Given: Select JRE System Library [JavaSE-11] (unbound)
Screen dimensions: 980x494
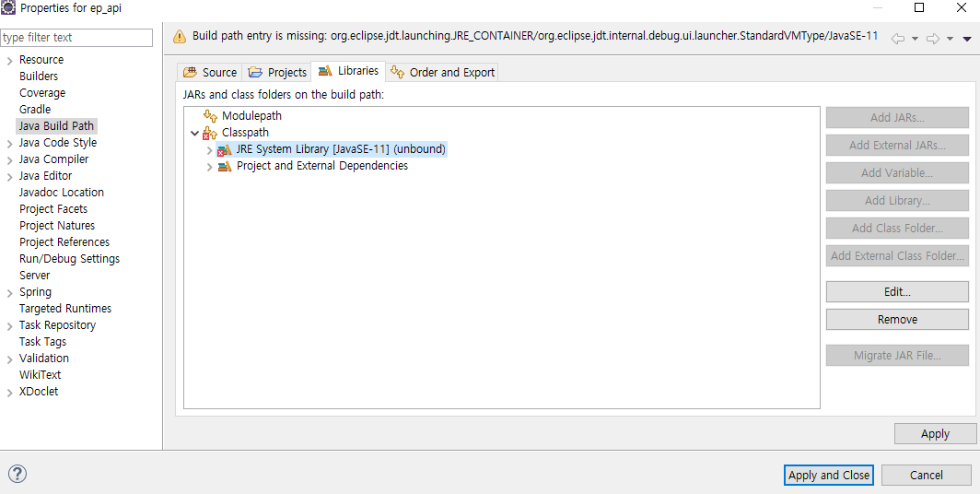Looking at the screenshot, I should coord(341,149).
